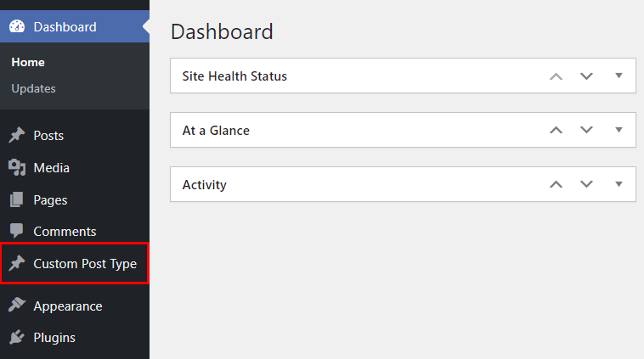Click the Plugins plug icon

17,337
